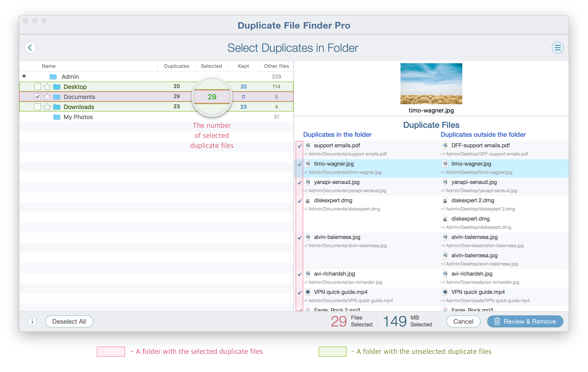Click the back navigation arrow icon
Screen dimensions: 588x372
(30, 47)
